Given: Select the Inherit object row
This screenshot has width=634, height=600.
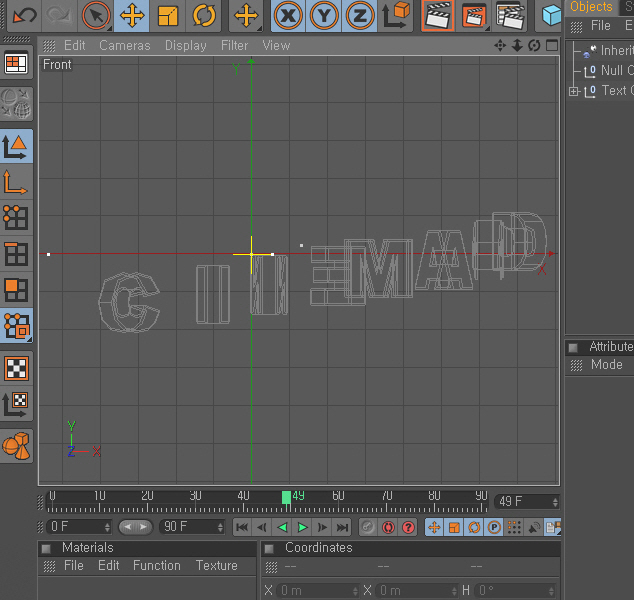Looking at the screenshot, I should (x=607, y=51).
